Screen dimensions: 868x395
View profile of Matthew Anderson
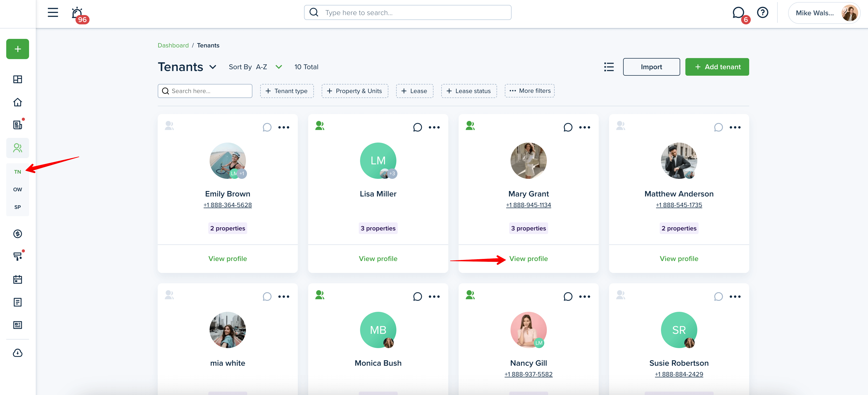point(679,258)
